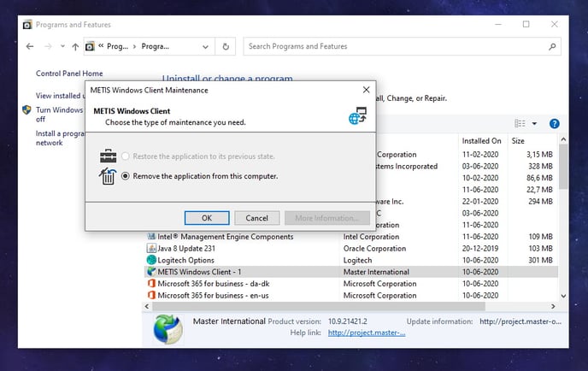The image size is (588, 371).
Task: Minimize the Programs and Features window
Action: coord(498,25)
